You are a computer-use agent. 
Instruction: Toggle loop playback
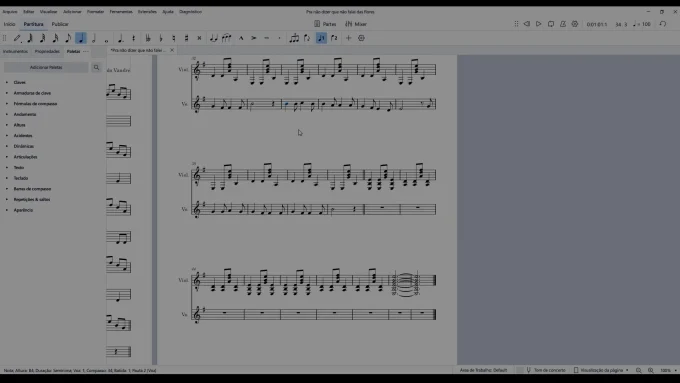tap(551, 24)
